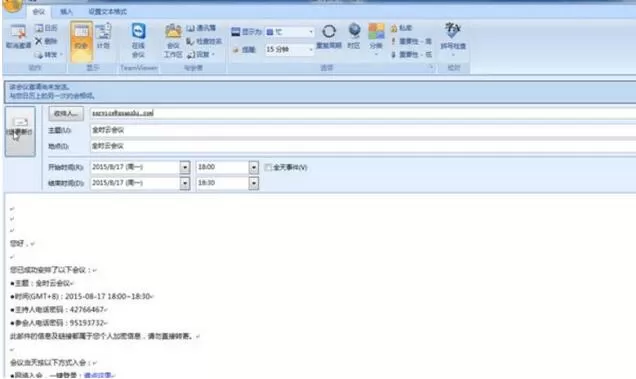
Task: Cancel the meeting invitation
Action: click(18, 37)
